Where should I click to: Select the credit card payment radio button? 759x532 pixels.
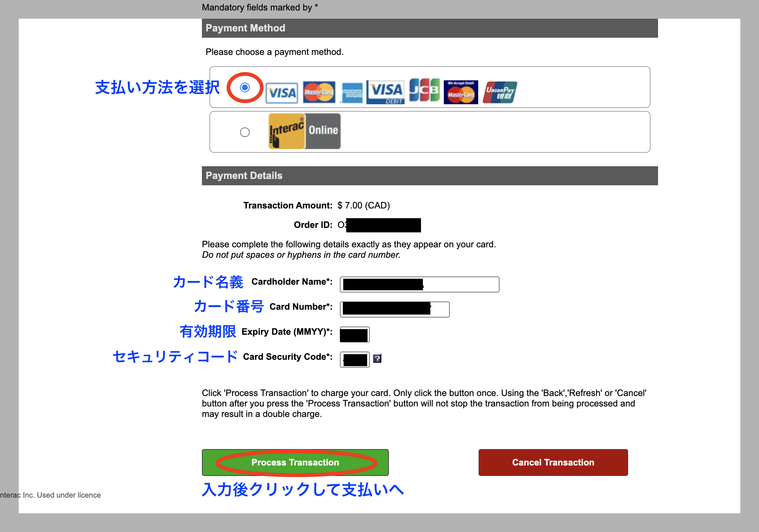click(245, 87)
